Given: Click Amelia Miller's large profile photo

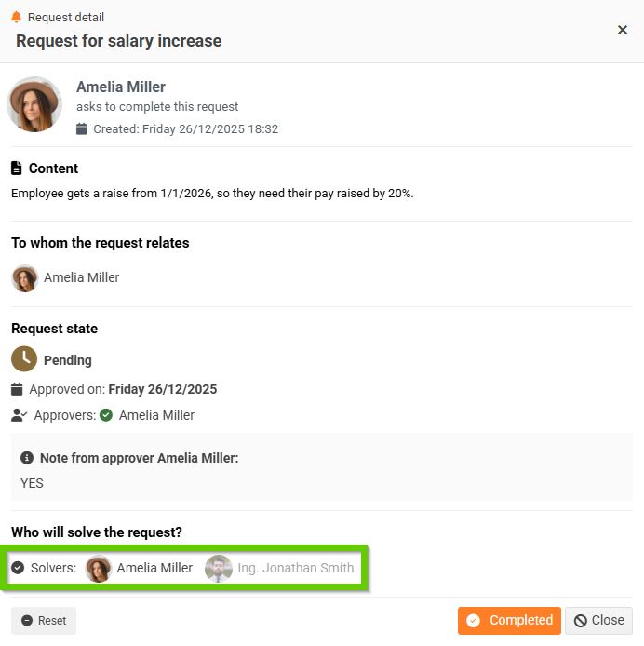Looking at the screenshot, I should click(34, 104).
